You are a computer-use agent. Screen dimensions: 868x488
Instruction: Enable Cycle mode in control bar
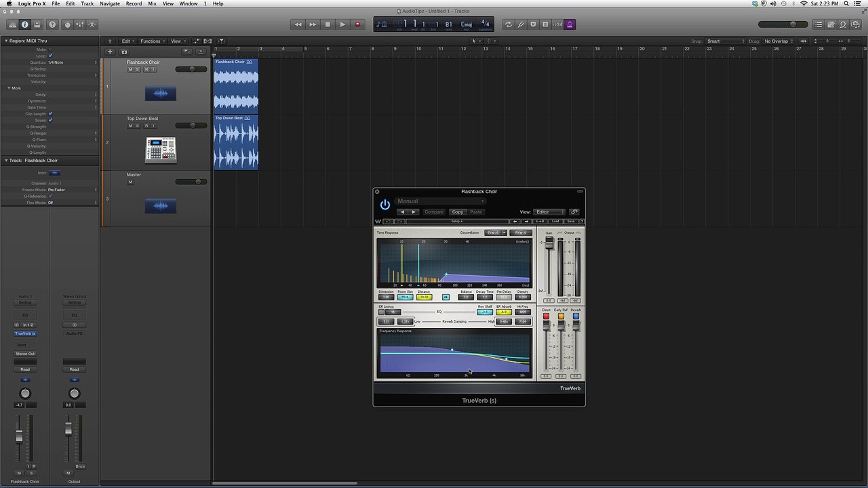(509, 24)
